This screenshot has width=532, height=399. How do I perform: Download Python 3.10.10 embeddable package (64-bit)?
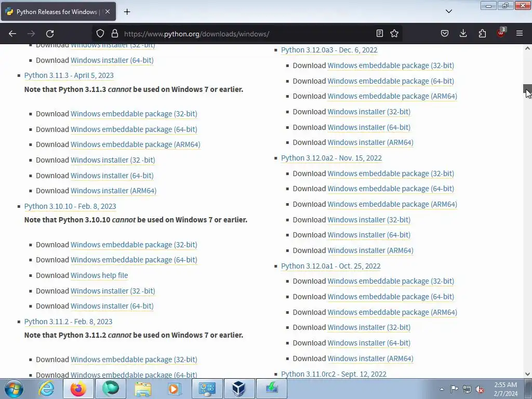pyautogui.click(x=134, y=260)
